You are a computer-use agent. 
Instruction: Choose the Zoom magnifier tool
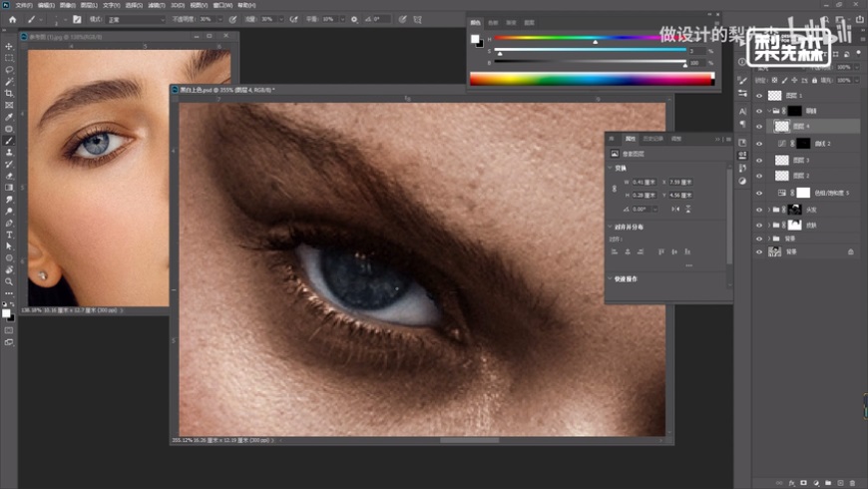coord(9,280)
